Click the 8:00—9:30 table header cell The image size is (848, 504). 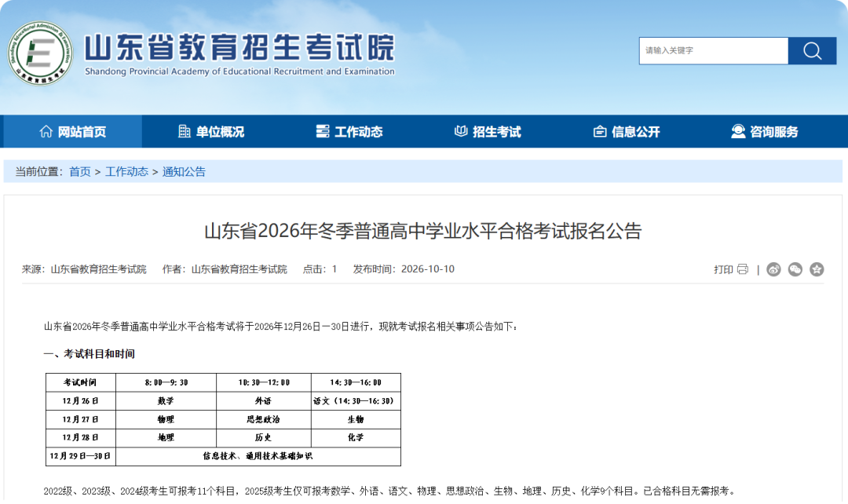tap(166, 382)
